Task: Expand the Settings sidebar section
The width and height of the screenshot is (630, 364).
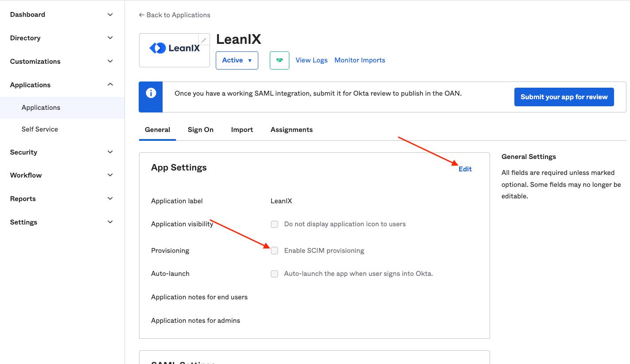Action: click(x=62, y=222)
